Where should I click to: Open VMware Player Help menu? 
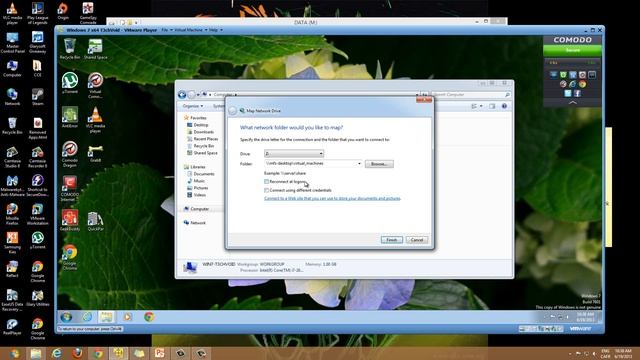[x=216, y=30]
